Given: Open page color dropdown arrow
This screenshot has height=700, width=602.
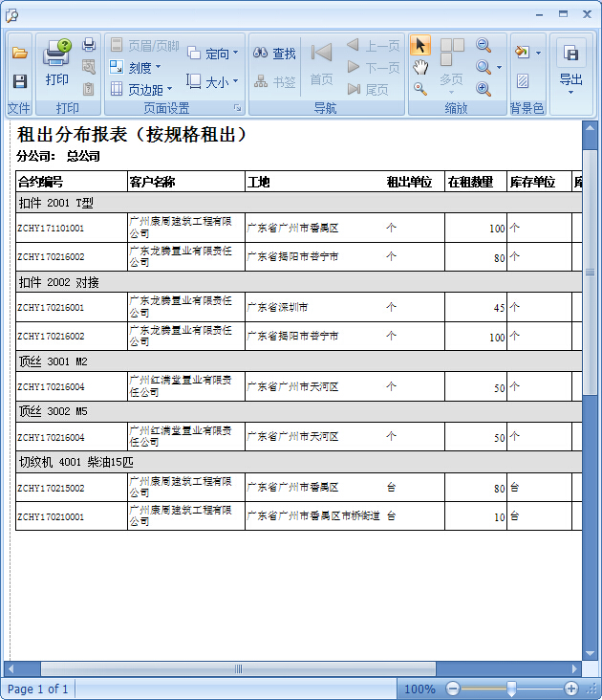Looking at the screenshot, I should tap(538, 54).
